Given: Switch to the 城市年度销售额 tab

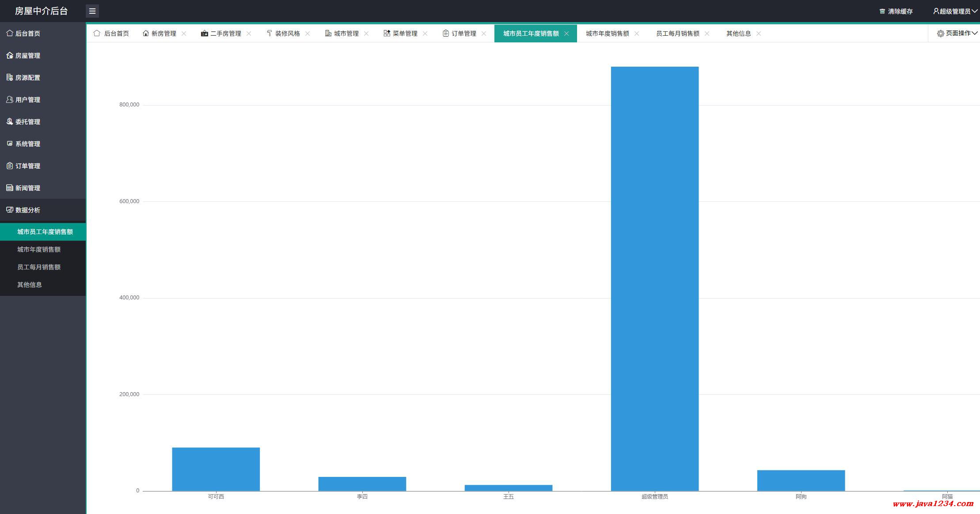Looking at the screenshot, I should click(x=607, y=34).
